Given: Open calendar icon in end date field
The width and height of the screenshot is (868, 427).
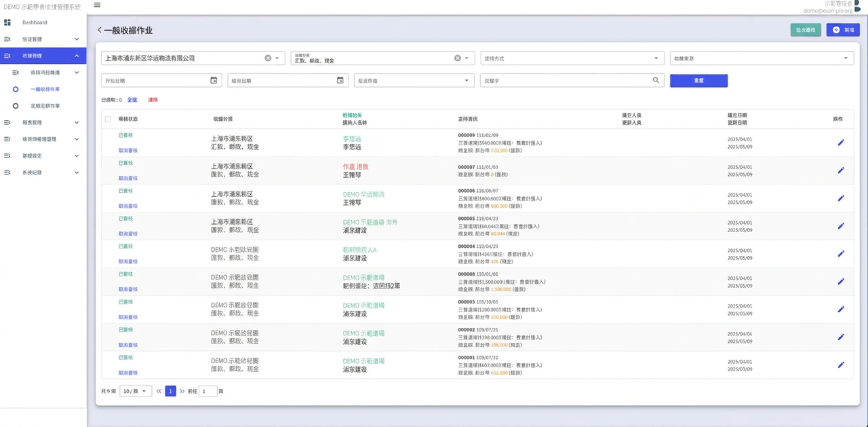Looking at the screenshot, I should (340, 80).
